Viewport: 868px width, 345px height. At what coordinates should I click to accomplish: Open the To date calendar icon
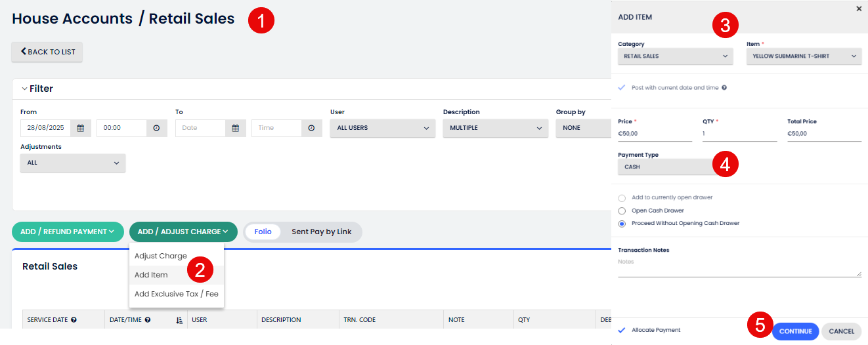point(235,128)
